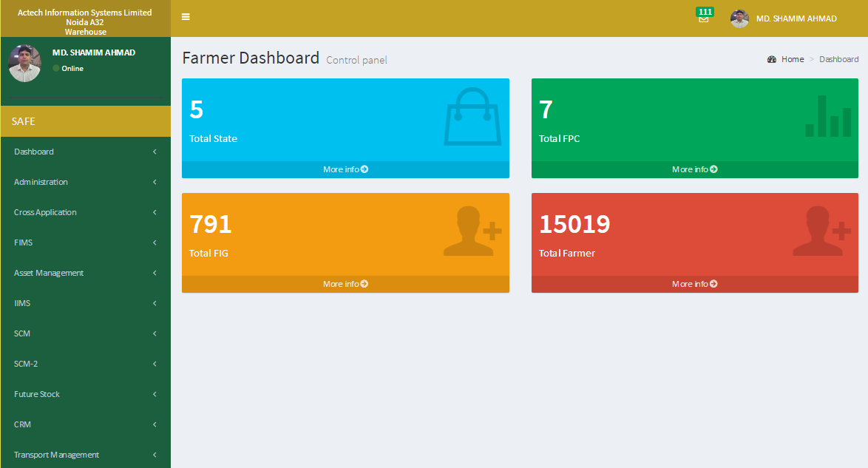This screenshot has width=868, height=468.
Task: Click the add-user icon on Total FIG card
Action: [472, 231]
